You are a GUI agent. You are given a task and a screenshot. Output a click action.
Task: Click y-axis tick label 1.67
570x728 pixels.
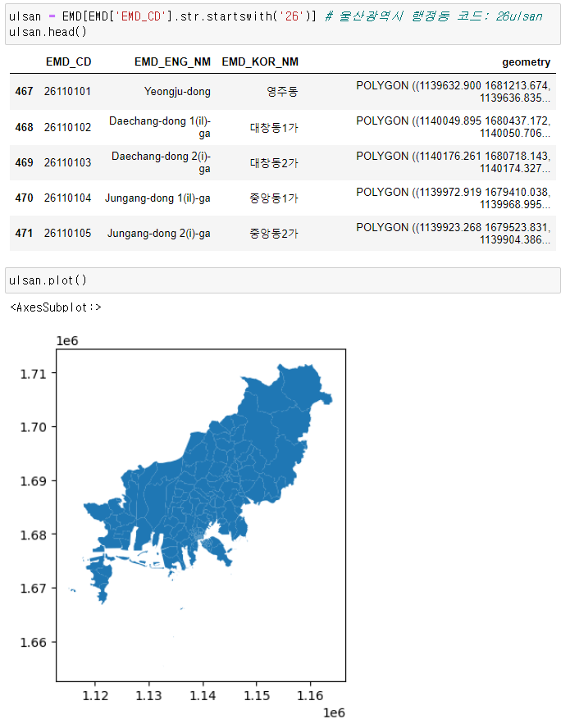coord(34,589)
